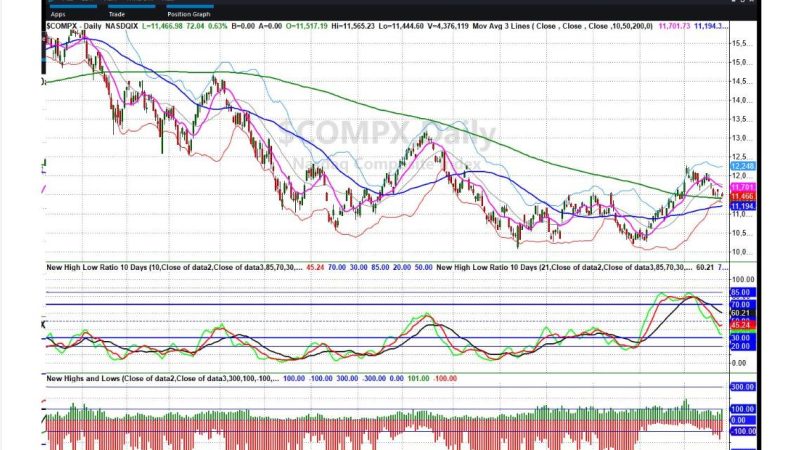Image resolution: width=800 pixels, height=450 pixels.
Task: Click the light blue 12,248 price tag
Action: click(x=741, y=166)
